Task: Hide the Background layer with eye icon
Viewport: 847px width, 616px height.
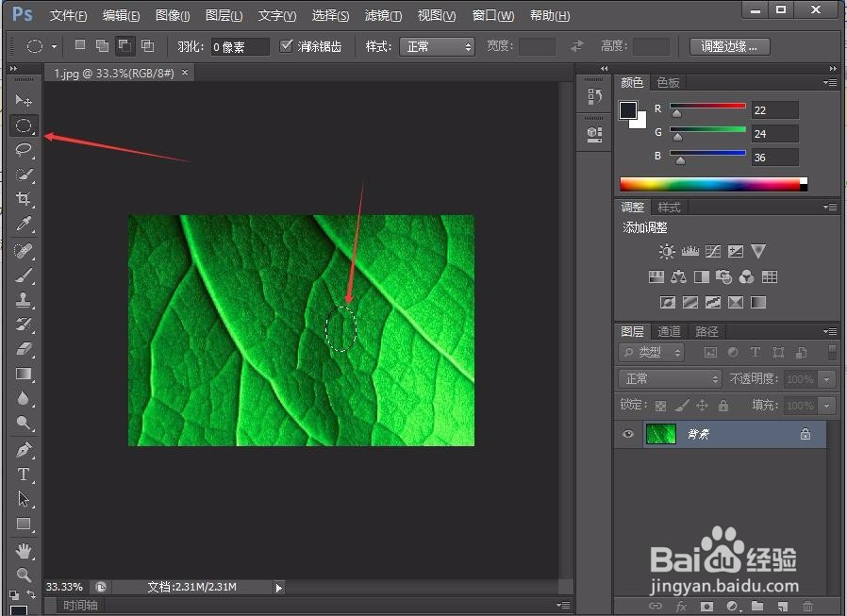Action: (627, 434)
